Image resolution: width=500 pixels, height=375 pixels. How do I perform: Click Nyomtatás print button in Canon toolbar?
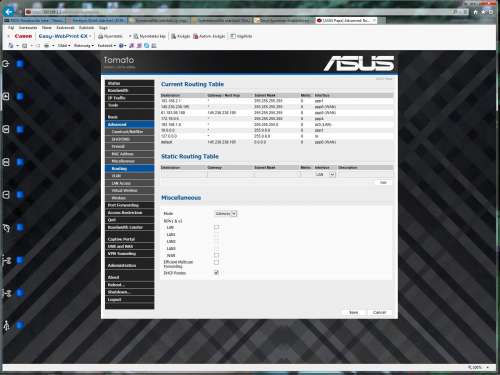coord(111,36)
